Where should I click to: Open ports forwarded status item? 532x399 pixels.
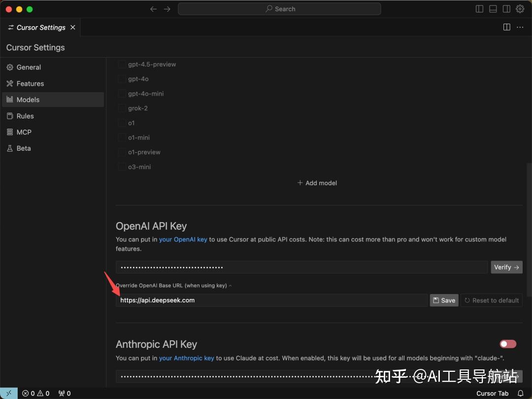[65, 393]
